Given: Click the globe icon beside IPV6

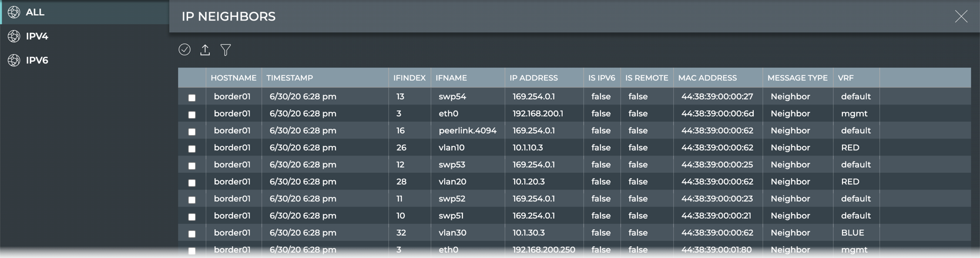Looking at the screenshot, I should pos(14,61).
